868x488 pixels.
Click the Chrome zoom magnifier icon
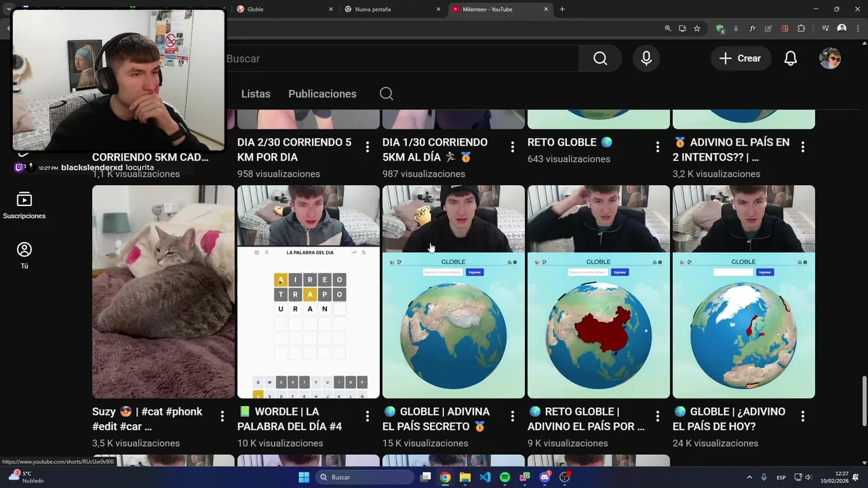click(668, 28)
